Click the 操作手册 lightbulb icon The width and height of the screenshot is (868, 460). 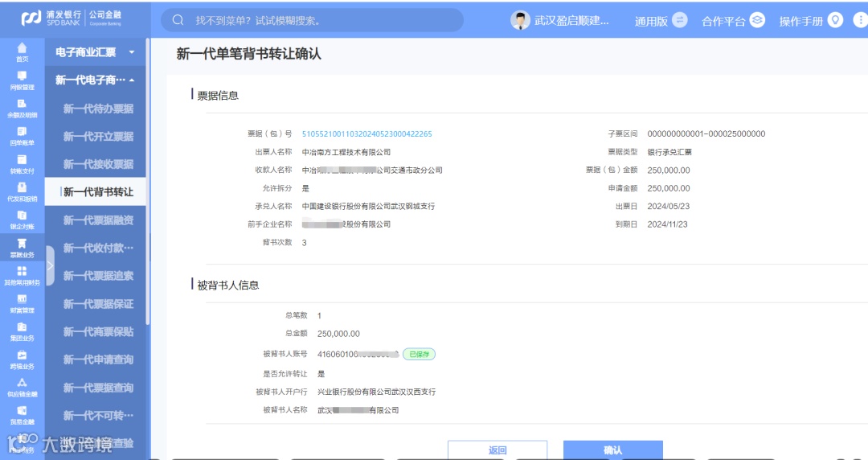click(x=835, y=20)
